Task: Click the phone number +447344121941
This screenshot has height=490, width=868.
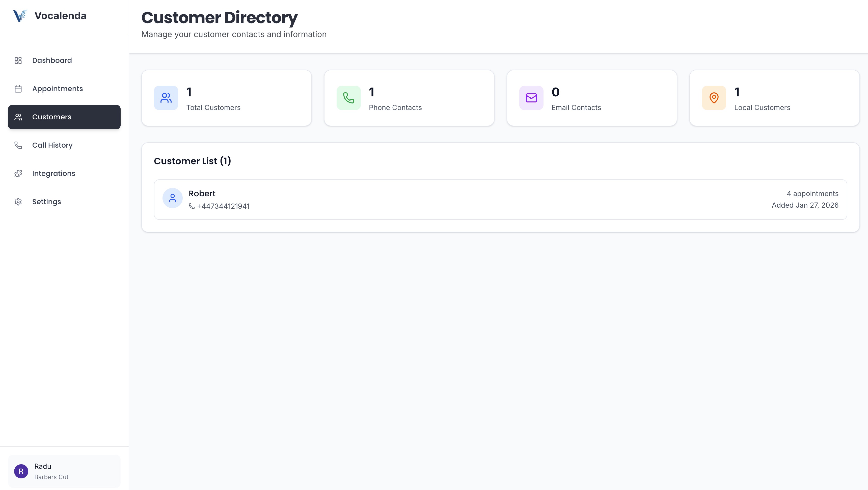Action: [223, 206]
